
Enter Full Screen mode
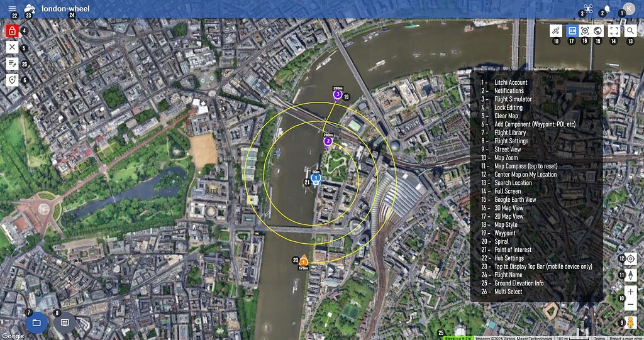(614, 31)
